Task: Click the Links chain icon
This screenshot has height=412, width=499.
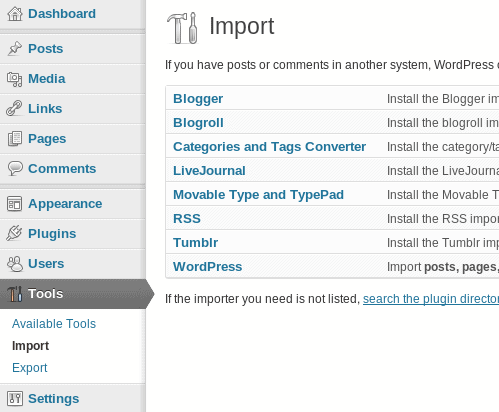Action: (x=14, y=109)
